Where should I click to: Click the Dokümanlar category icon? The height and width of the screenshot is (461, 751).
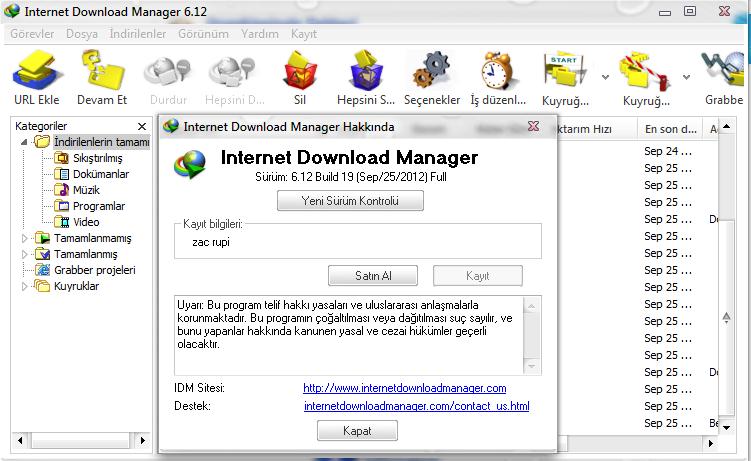click(x=61, y=174)
